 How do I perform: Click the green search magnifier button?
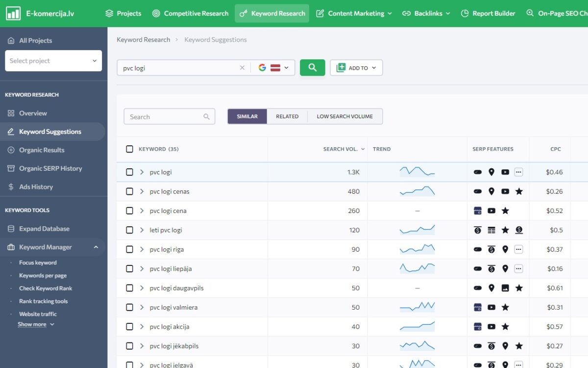pyautogui.click(x=312, y=68)
